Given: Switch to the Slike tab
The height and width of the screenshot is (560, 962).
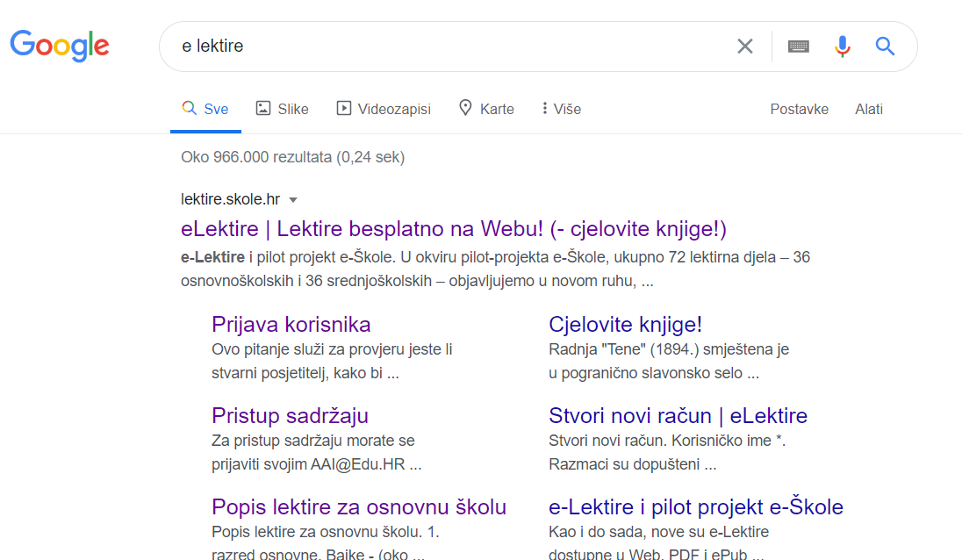Looking at the screenshot, I should tap(282, 109).
